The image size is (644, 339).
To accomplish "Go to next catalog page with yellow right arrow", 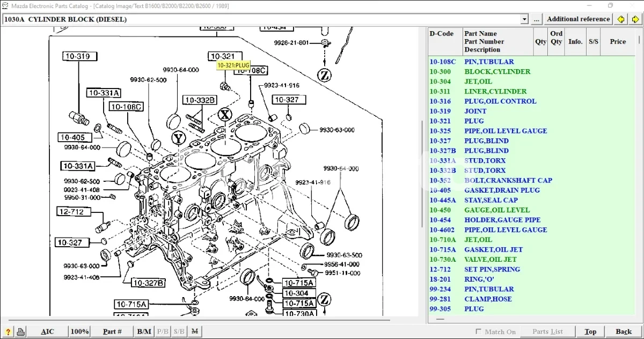I will pyautogui.click(x=635, y=19).
